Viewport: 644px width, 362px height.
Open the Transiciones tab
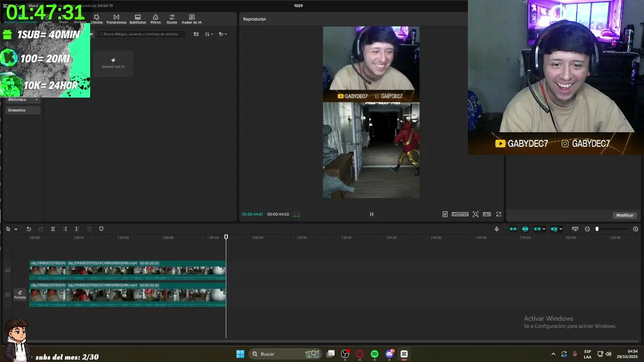click(116, 19)
